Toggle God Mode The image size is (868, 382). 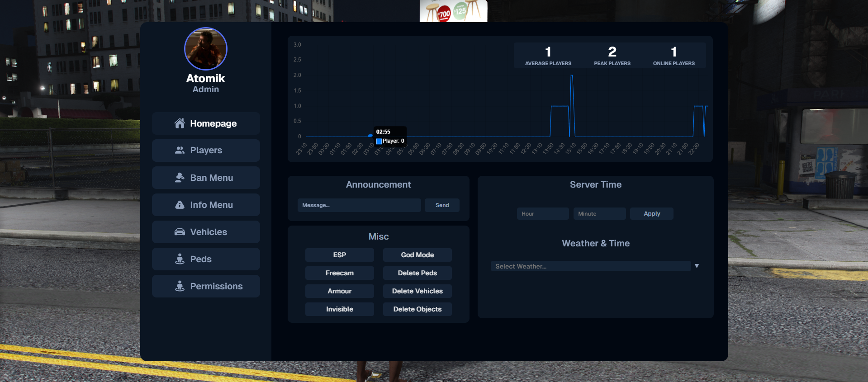tap(417, 255)
